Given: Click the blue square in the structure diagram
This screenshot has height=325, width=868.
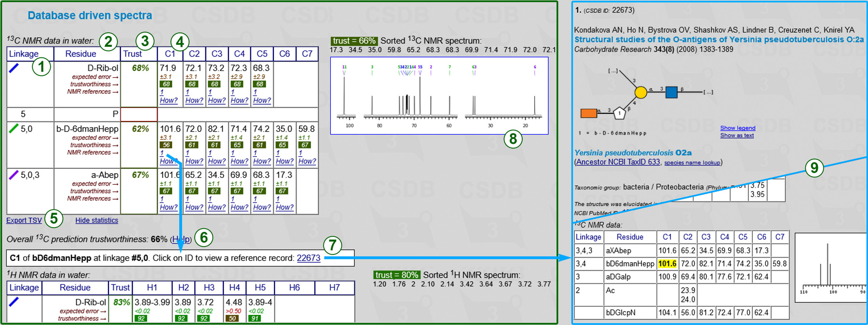Looking at the screenshot, I should [671, 92].
